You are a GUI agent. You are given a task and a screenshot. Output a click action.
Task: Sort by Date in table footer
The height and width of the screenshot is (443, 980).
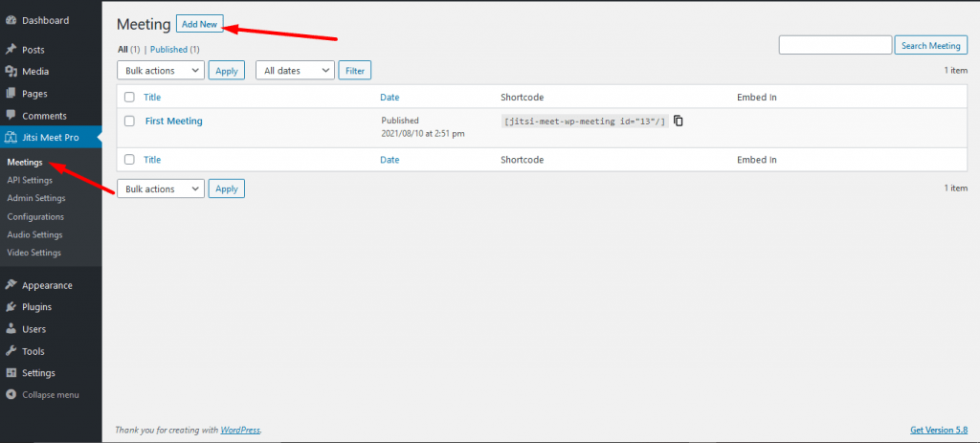click(390, 160)
